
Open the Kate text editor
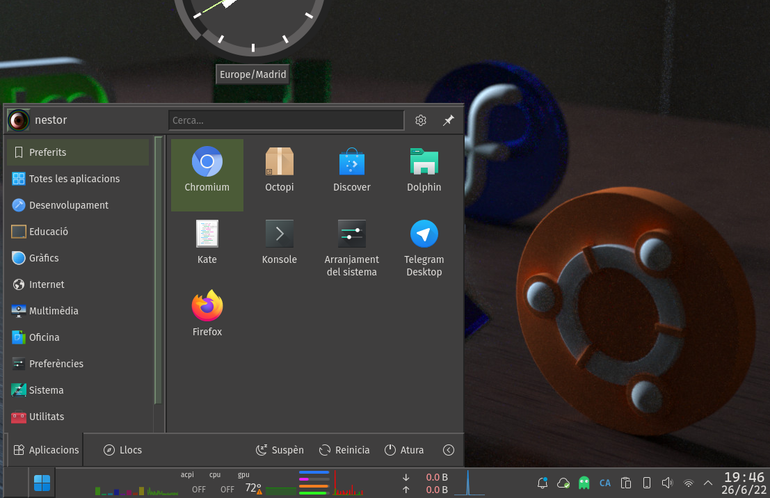pos(207,242)
